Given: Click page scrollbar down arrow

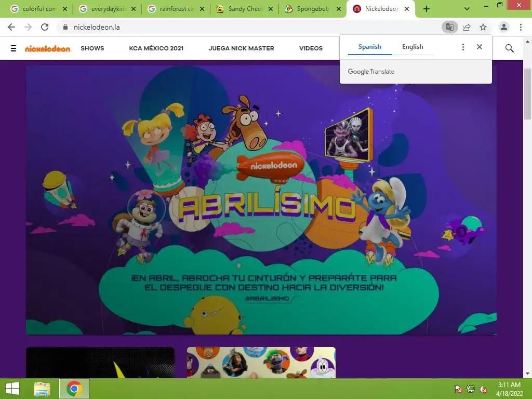Looking at the screenshot, I should click(527, 374).
